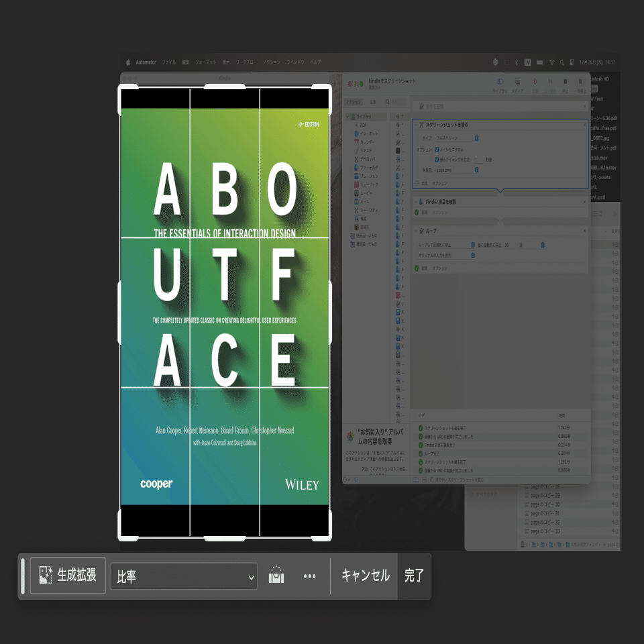Collapse the スクリーンショットを撮る action chevron
This screenshot has width=644, height=644.
point(416,125)
